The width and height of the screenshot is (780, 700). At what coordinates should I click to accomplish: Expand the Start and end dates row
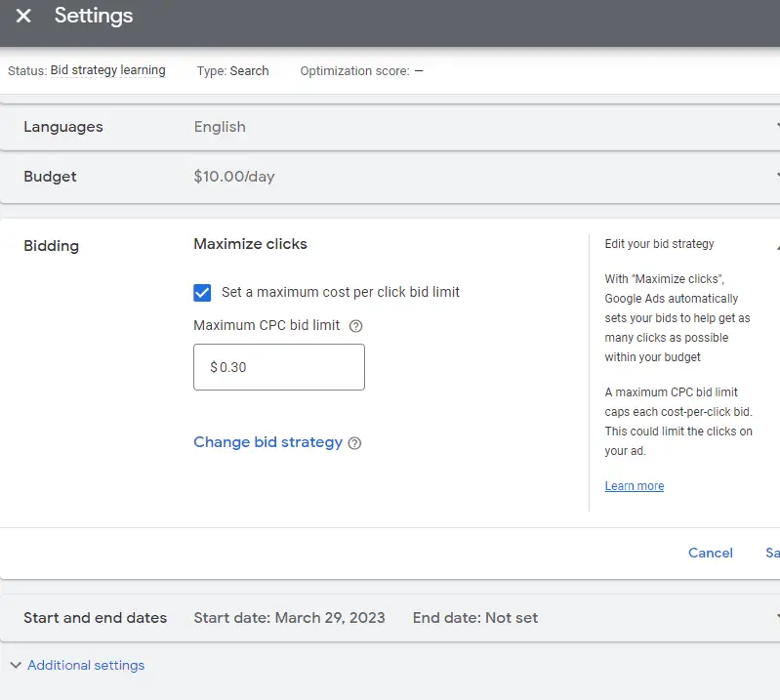[x=776, y=618]
